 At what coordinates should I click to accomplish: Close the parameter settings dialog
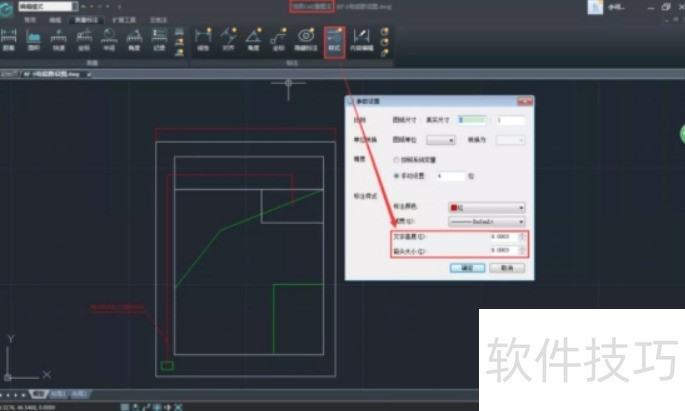525,101
